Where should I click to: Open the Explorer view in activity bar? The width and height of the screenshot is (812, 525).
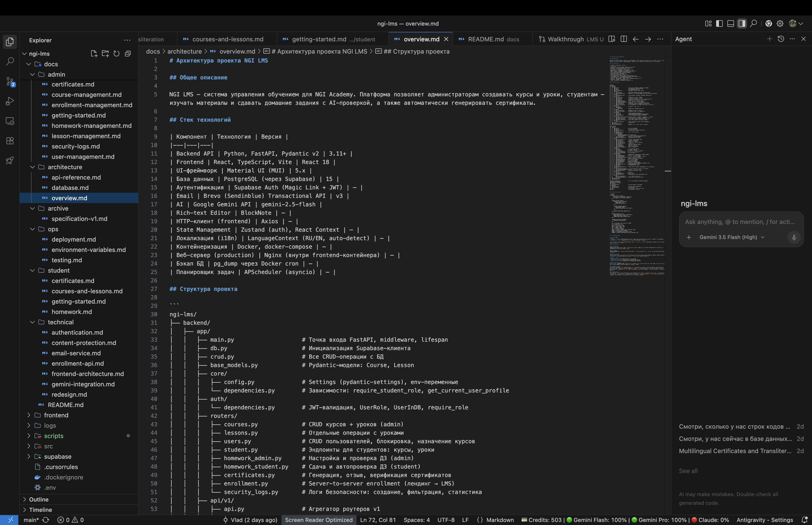(x=10, y=42)
